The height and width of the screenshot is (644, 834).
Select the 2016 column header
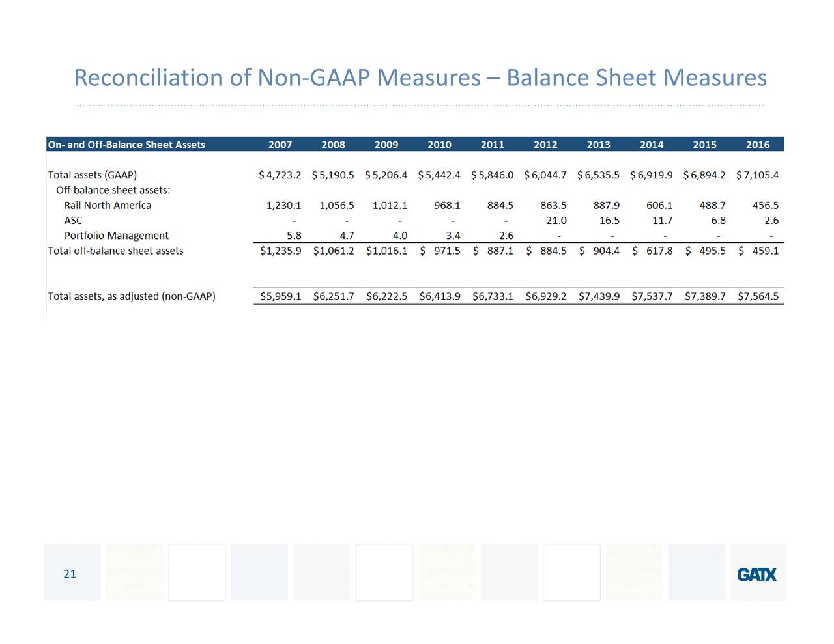tap(758, 145)
